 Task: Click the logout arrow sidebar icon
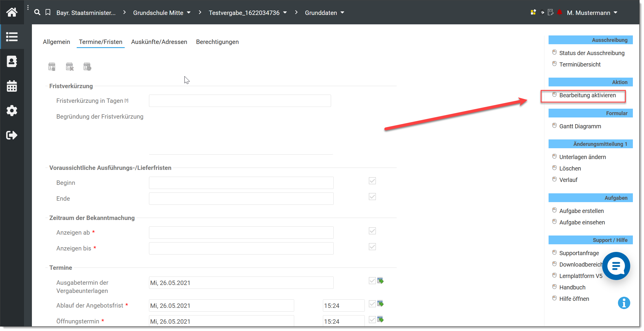tap(12, 135)
